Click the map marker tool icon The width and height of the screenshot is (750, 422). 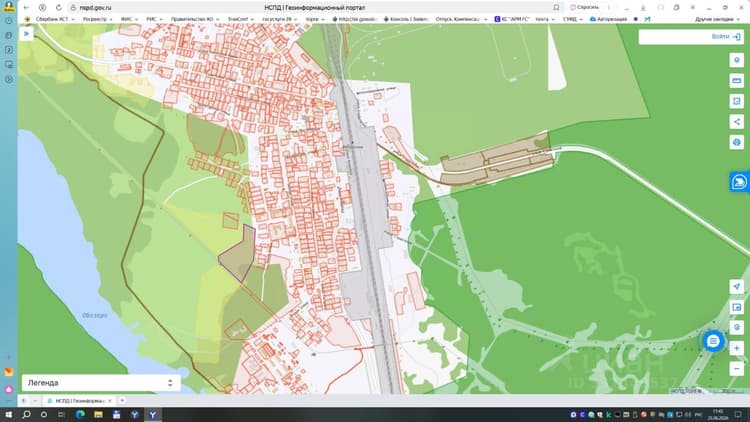coord(737,60)
